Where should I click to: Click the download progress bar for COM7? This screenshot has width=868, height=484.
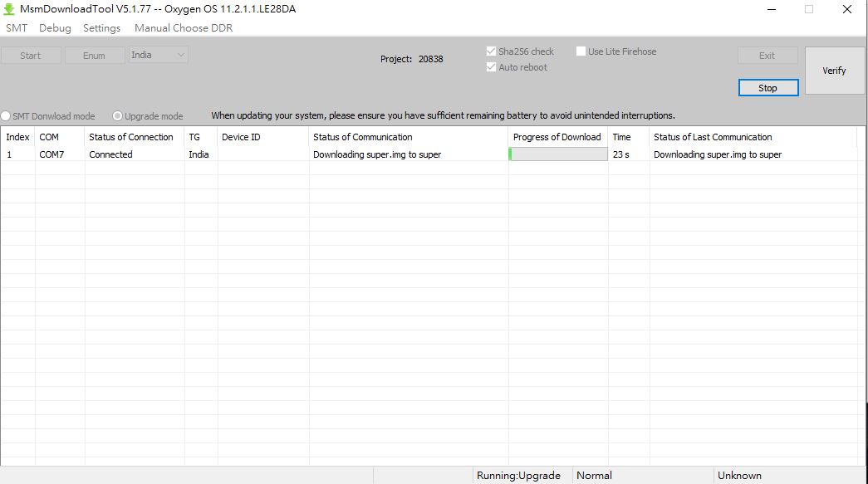[x=558, y=154]
